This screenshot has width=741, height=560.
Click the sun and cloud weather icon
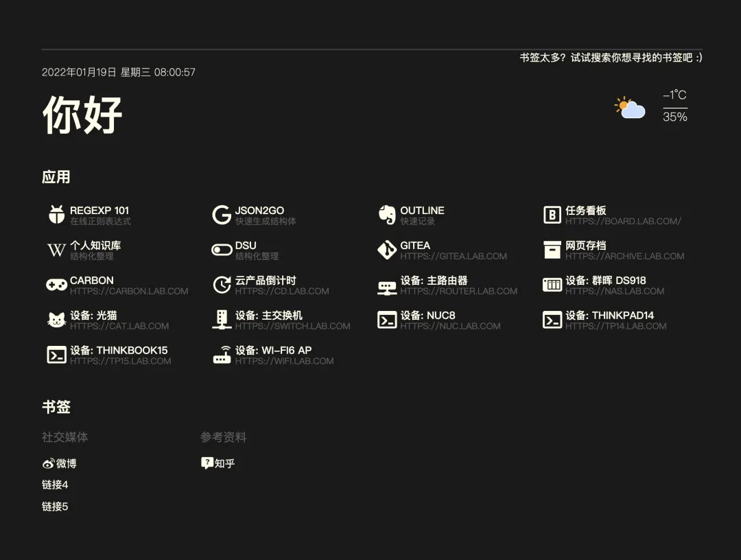coord(629,107)
